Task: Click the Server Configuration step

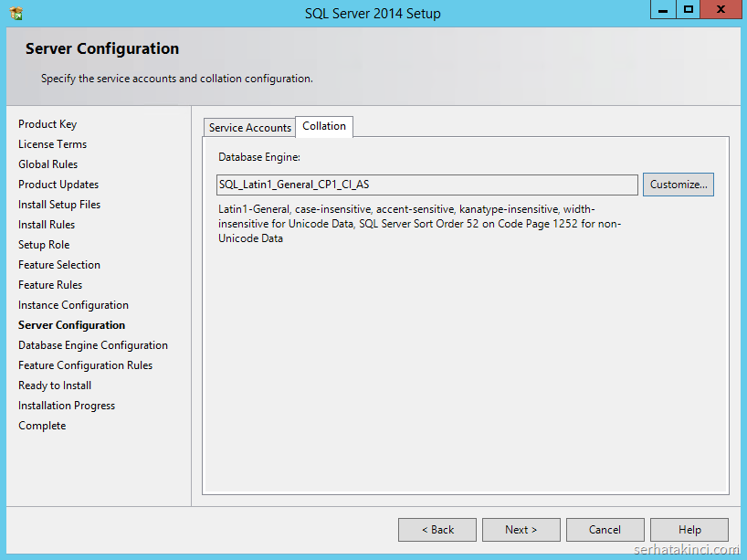Action: [71, 325]
